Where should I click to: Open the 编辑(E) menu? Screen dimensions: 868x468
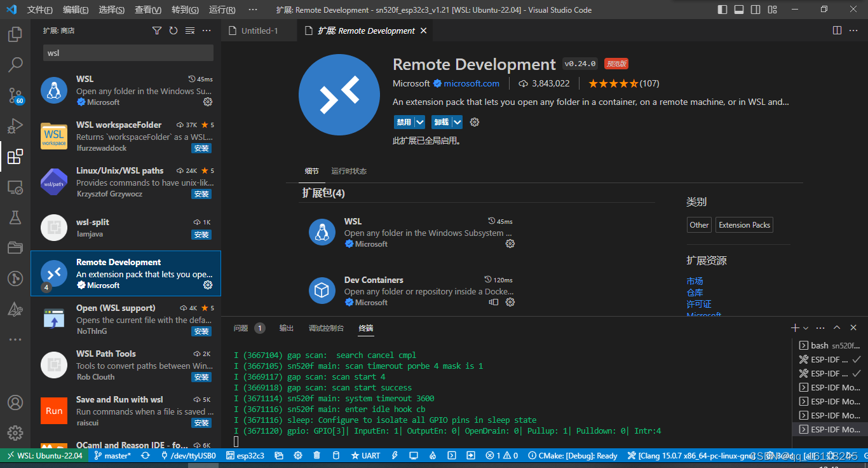coord(76,10)
